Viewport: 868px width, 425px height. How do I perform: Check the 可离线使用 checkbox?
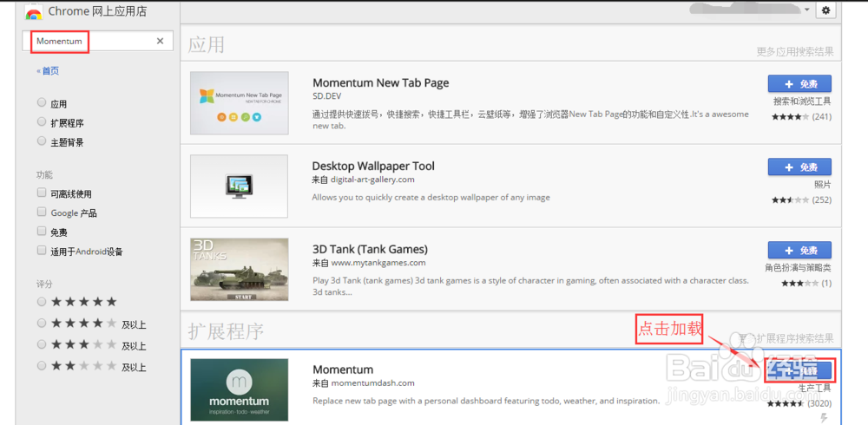(42, 193)
